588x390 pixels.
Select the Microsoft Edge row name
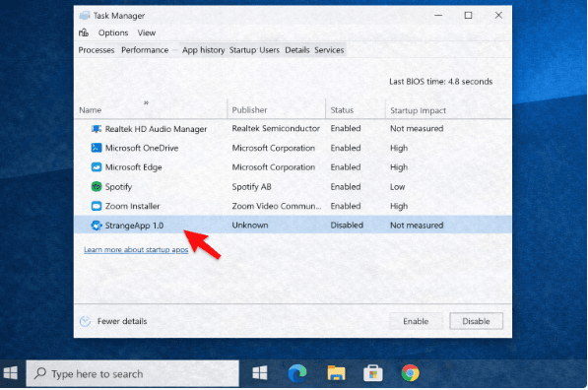click(134, 167)
